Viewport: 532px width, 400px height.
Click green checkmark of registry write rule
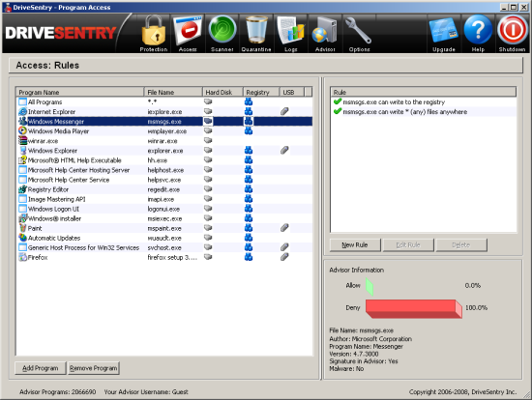[338, 101]
